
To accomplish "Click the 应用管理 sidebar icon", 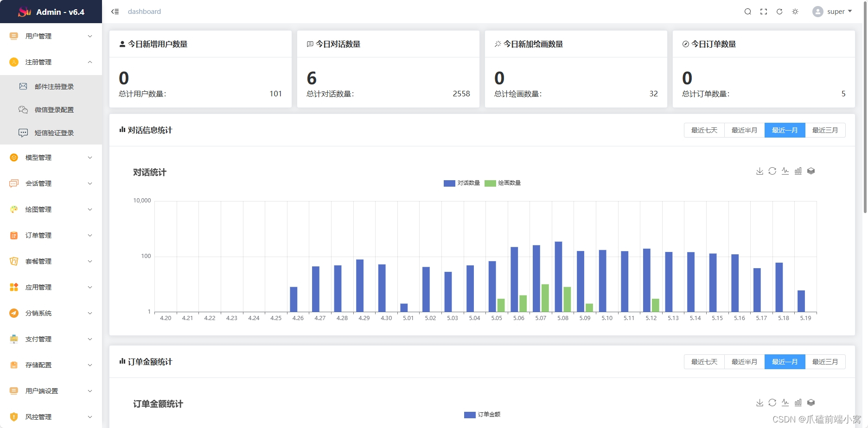I will pos(14,287).
